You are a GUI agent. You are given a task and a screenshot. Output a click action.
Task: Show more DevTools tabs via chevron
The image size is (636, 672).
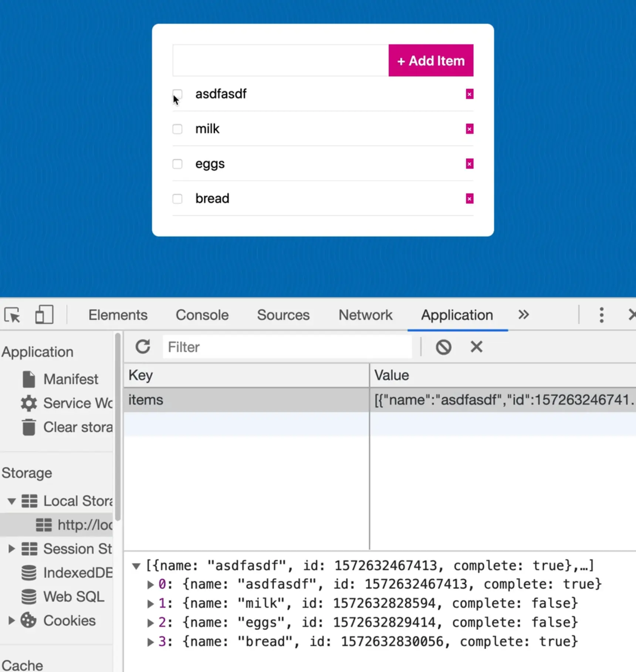pyautogui.click(x=523, y=315)
